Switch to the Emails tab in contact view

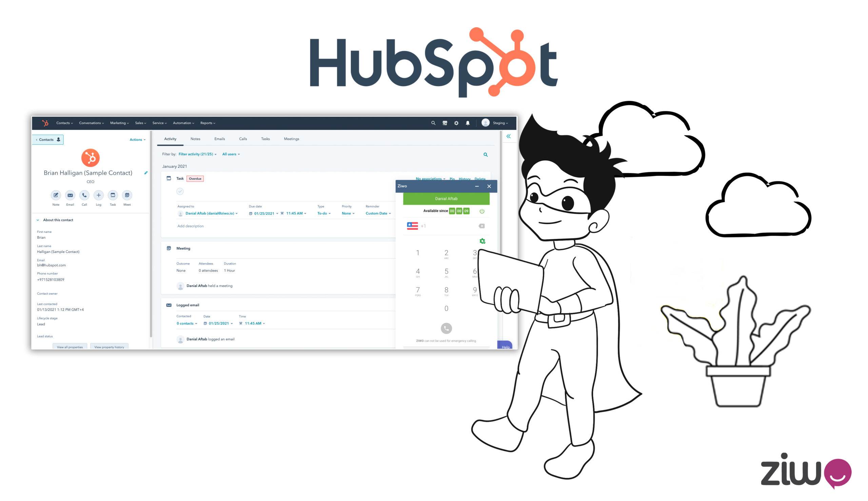coord(220,139)
